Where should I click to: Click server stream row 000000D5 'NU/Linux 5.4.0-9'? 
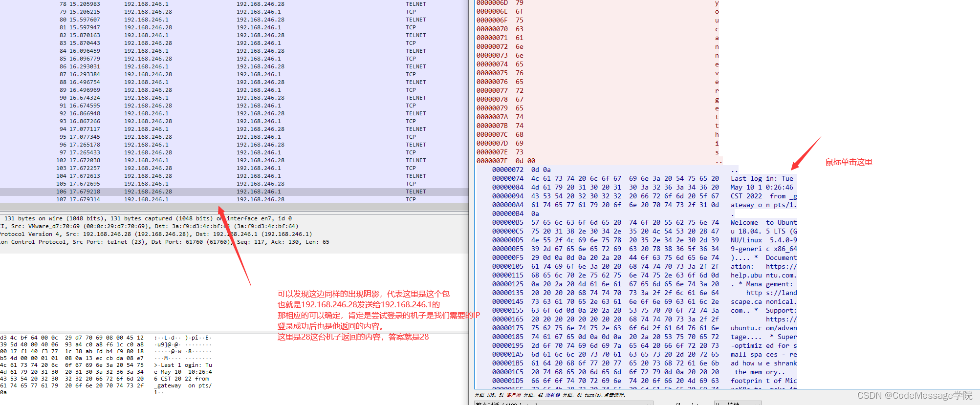pyautogui.click(x=644, y=240)
